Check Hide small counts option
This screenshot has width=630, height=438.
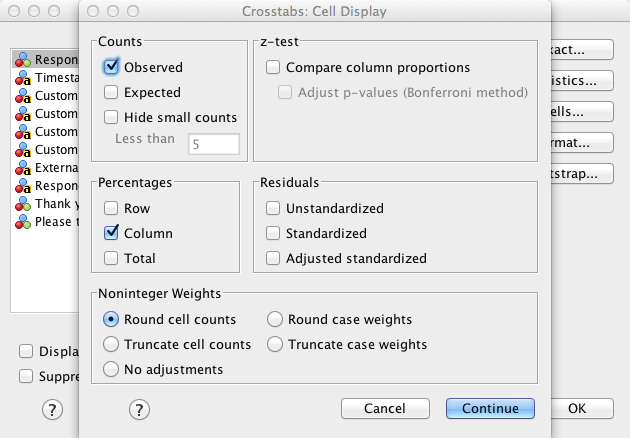(x=111, y=117)
